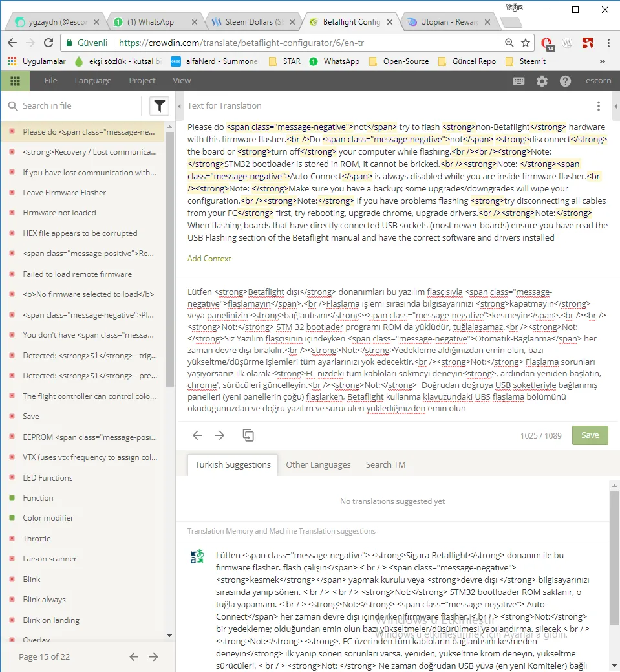This screenshot has height=672, width=620.
Task: Open the Language menu
Action: (93, 81)
